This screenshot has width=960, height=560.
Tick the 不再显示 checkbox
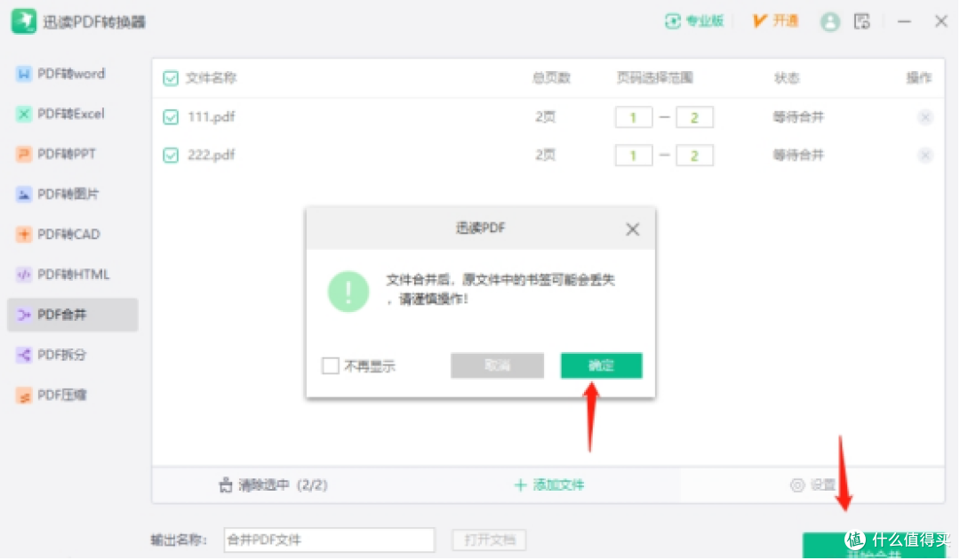point(331,366)
